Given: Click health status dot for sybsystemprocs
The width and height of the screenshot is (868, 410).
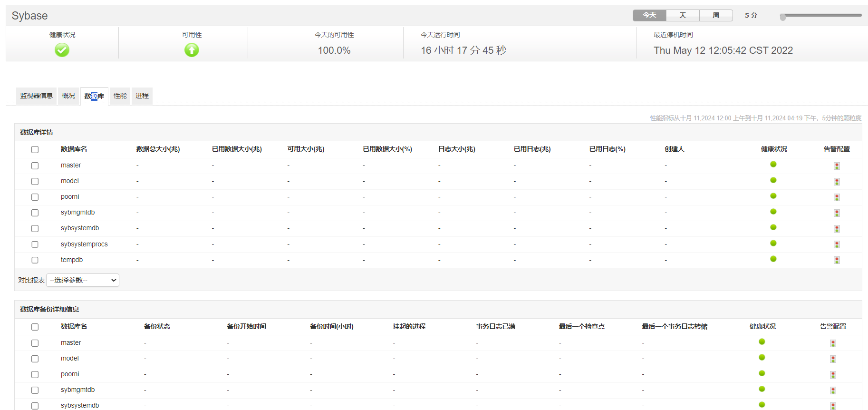Looking at the screenshot, I should 773,243.
